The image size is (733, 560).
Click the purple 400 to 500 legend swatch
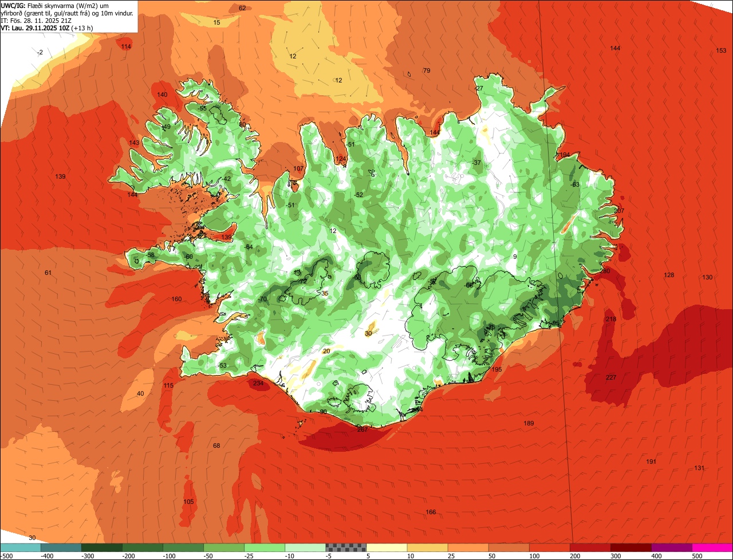point(672,547)
